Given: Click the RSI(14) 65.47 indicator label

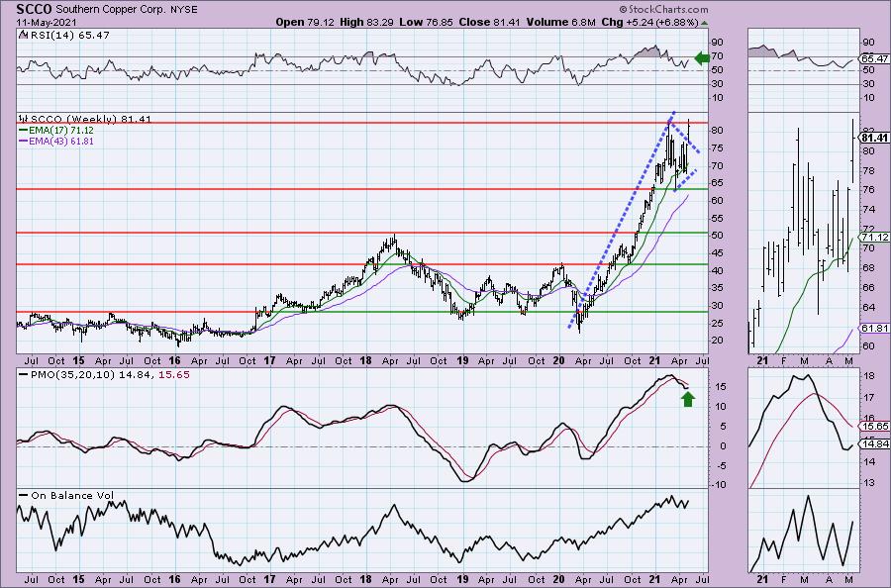Looking at the screenshot, I should [64, 35].
